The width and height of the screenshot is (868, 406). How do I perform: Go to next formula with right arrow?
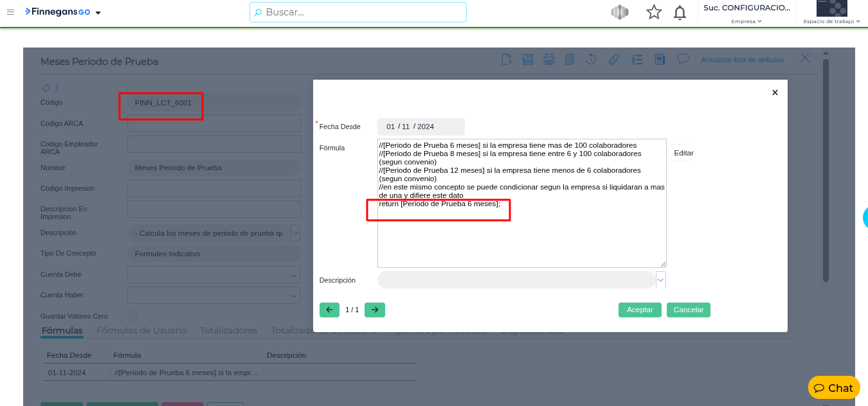pyautogui.click(x=374, y=310)
